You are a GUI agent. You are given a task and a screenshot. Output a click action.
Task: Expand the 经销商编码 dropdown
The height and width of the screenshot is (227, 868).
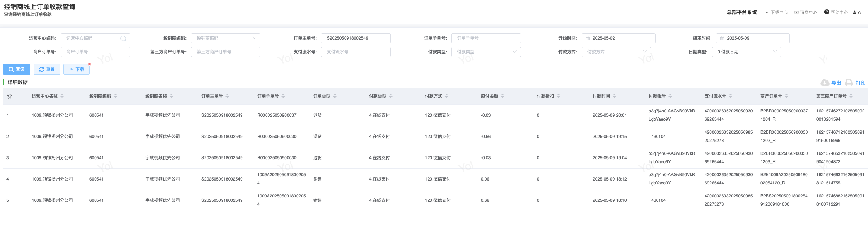coord(225,38)
